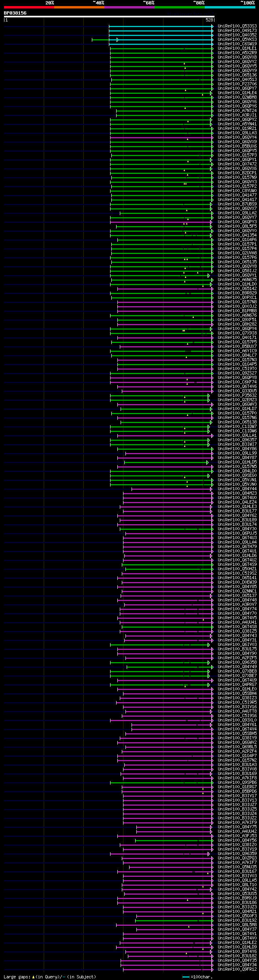Select the UniRef100_Q50HZ1 label
The width and height of the screenshot is (259, 980).
click(x=237, y=569)
